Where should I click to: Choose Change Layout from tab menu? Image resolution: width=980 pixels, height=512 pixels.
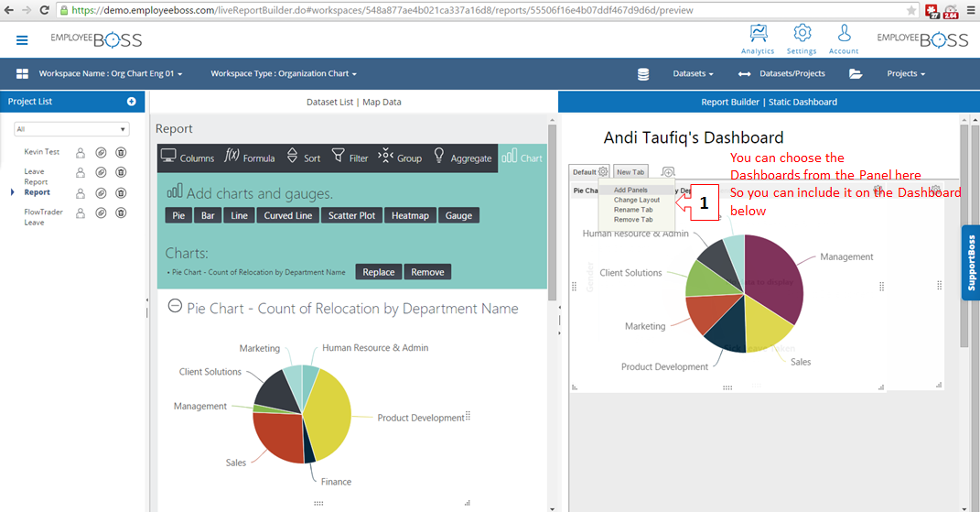pos(636,200)
